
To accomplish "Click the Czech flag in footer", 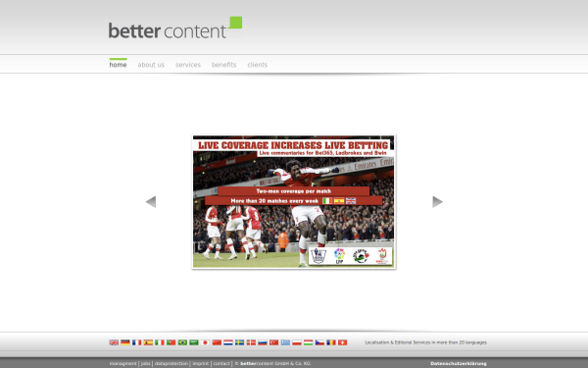I will point(319,342).
